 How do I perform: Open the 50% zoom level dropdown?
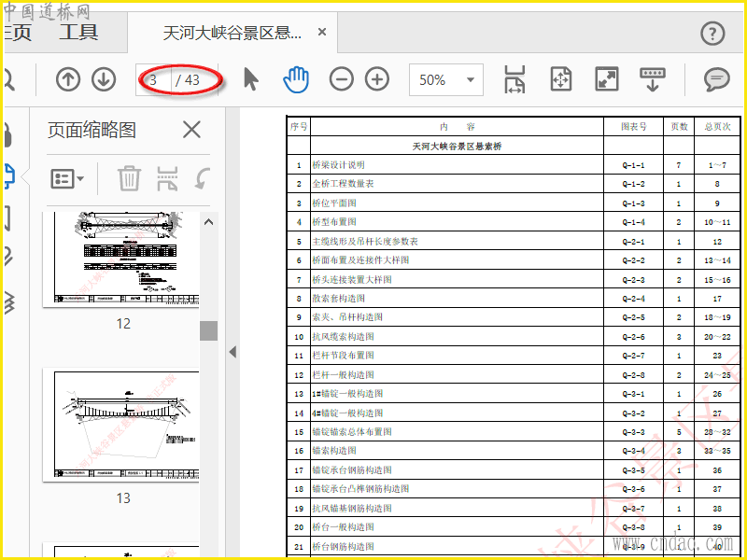point(446,79)
